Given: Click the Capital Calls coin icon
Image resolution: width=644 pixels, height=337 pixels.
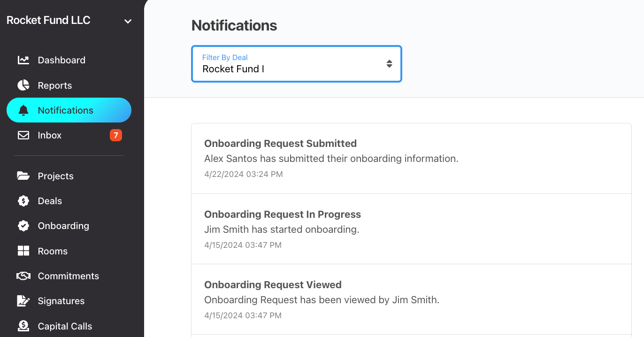Looking at the screenshot, I should [23, 326].
